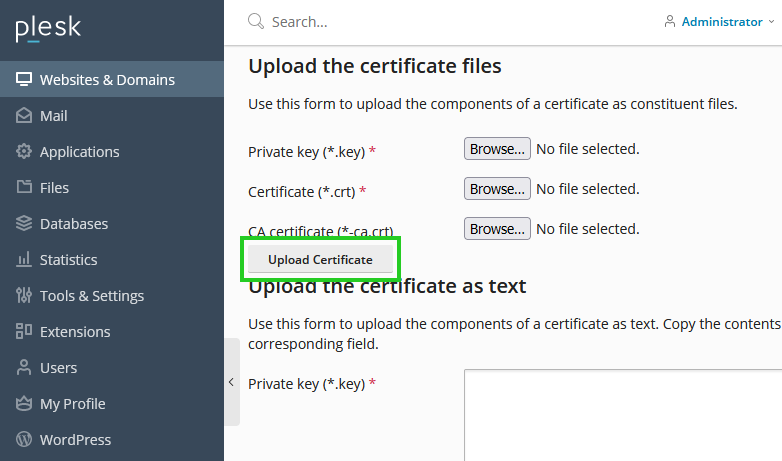This screenshot has height=461, width=782.
Task: Go to Mail in sidebar
Action: click(x=112, y=115)
